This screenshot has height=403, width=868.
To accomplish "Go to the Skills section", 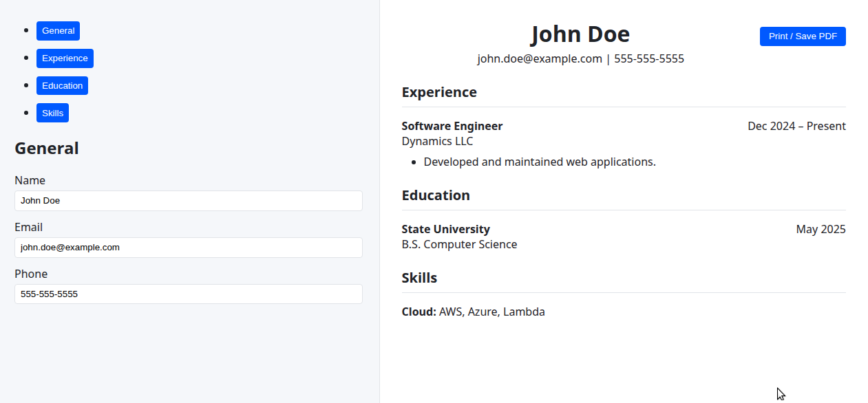I will [52, 113].
